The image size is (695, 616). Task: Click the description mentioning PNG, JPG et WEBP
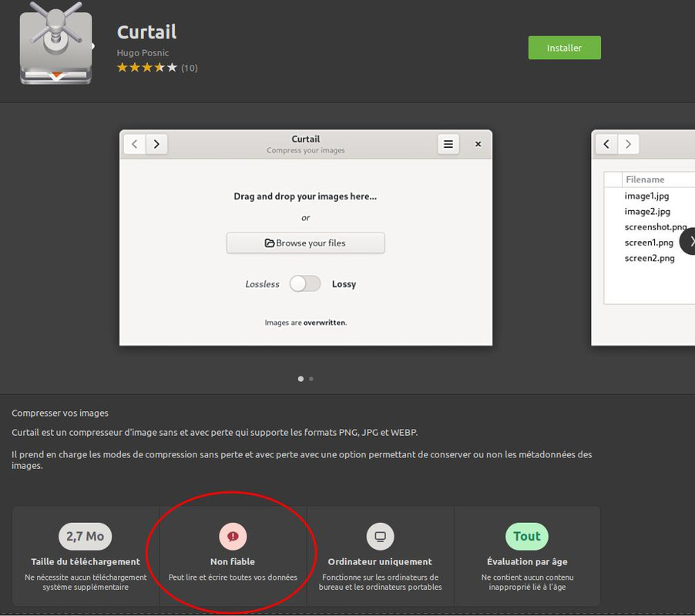[214, 433]
